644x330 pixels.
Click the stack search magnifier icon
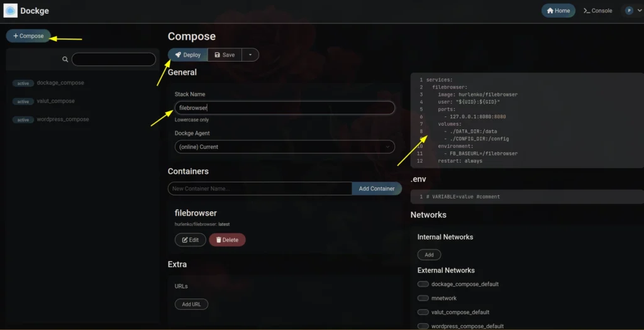coord(65,59)
